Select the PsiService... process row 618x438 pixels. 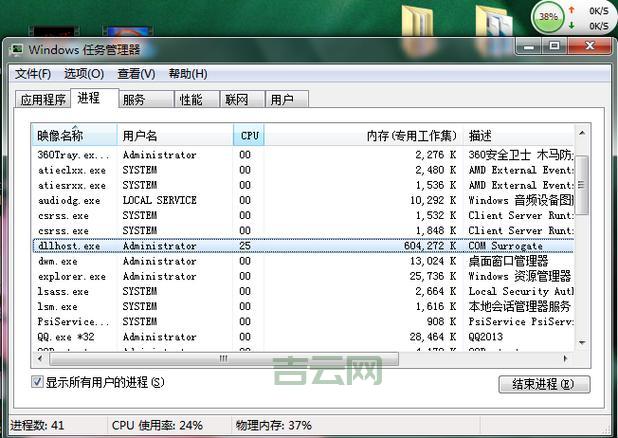coord(303,322)
